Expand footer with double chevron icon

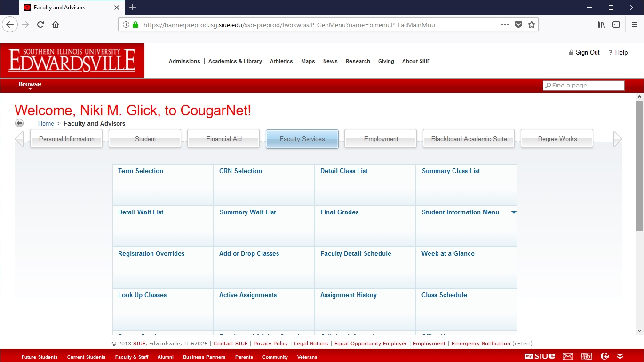coord(620,356)
